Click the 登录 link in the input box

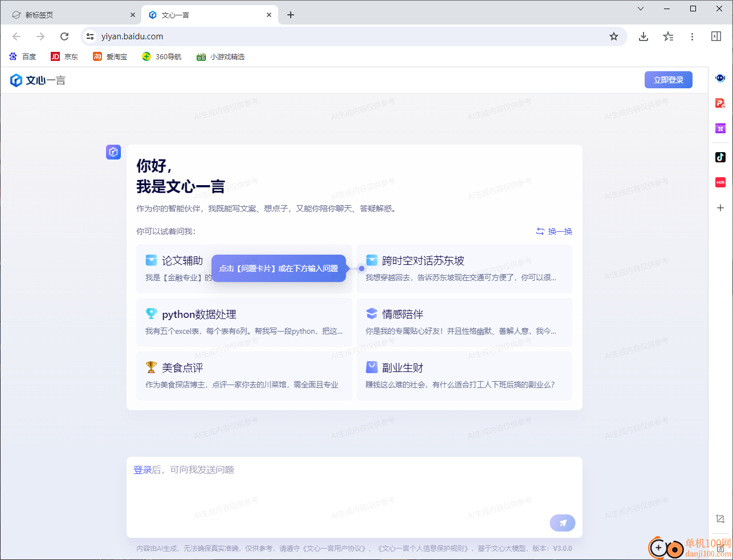pyautogui.click(x=142, y=469)
